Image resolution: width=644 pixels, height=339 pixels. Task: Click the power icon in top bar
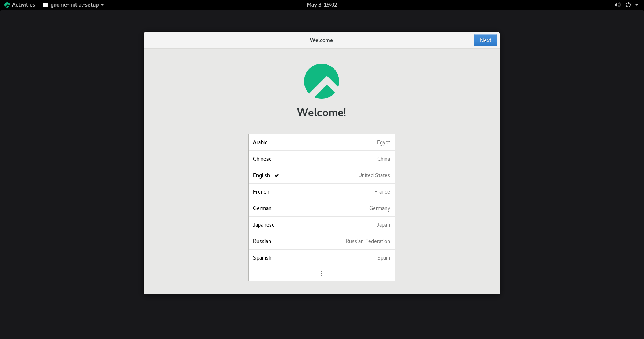pyautogui.click(x=628, y=5)
